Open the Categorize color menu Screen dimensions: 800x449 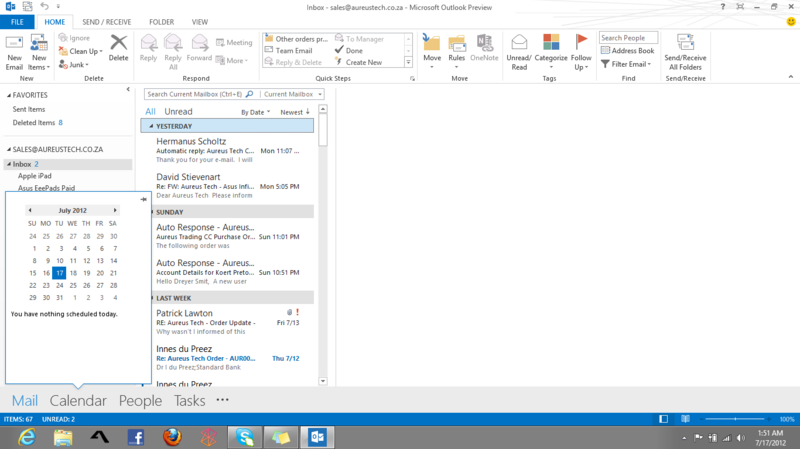[551, 52]
